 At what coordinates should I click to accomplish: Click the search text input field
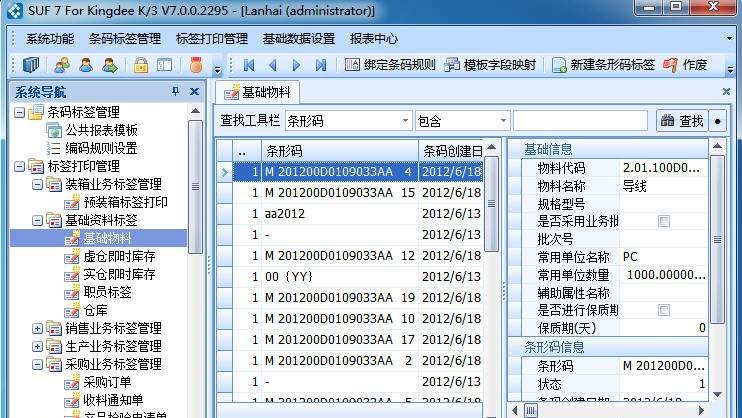point(580,121)
